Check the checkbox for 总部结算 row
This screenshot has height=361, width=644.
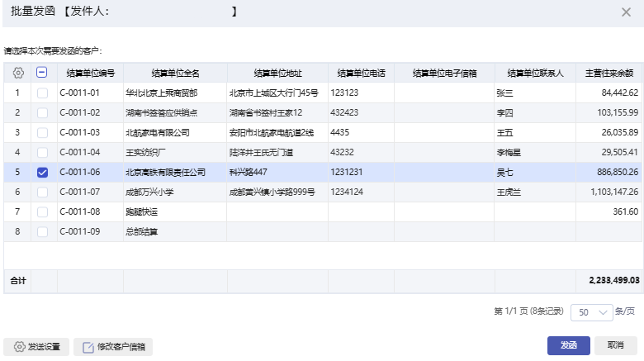click(x=42, y=231)
